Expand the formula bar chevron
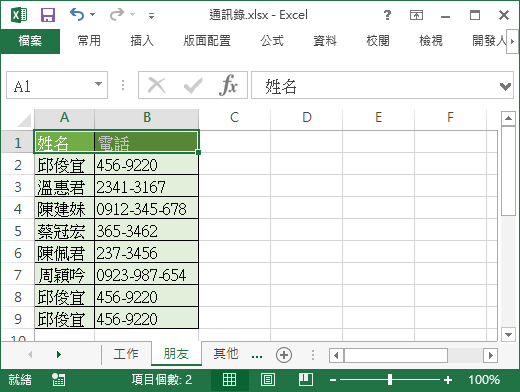The image size is (520, 392). tap(505, 87)
